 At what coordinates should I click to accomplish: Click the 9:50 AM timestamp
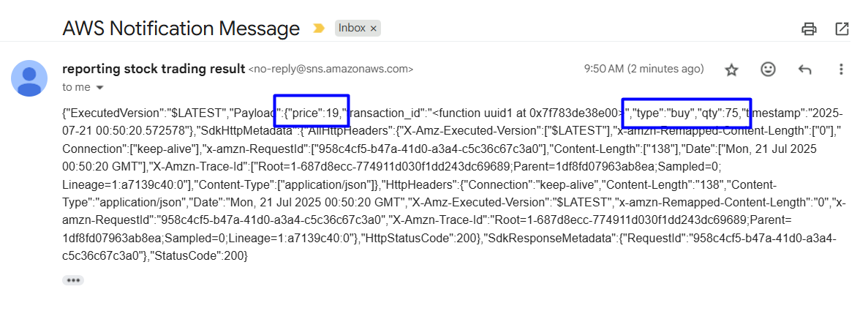(x=644, y=70)
